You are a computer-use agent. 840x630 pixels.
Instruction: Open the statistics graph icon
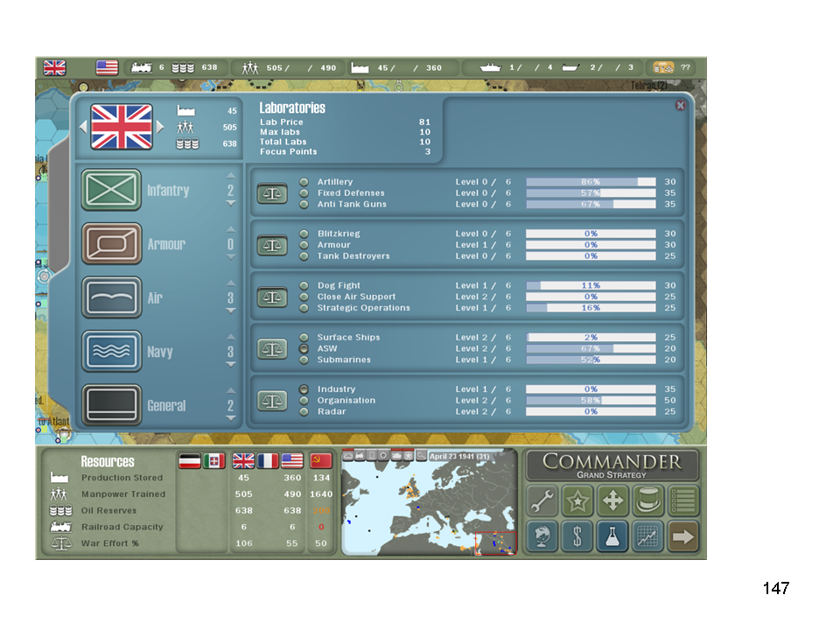click(x=648, y=536)
